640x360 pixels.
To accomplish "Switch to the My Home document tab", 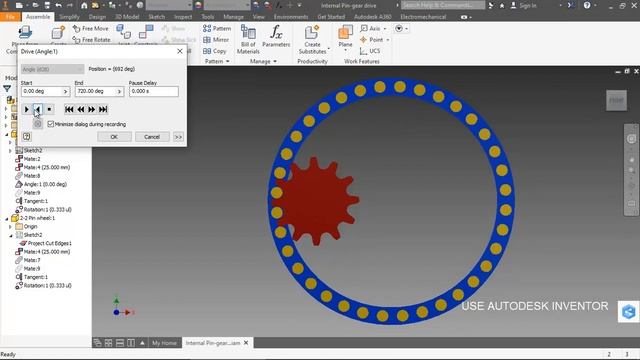I will [164, 343].
